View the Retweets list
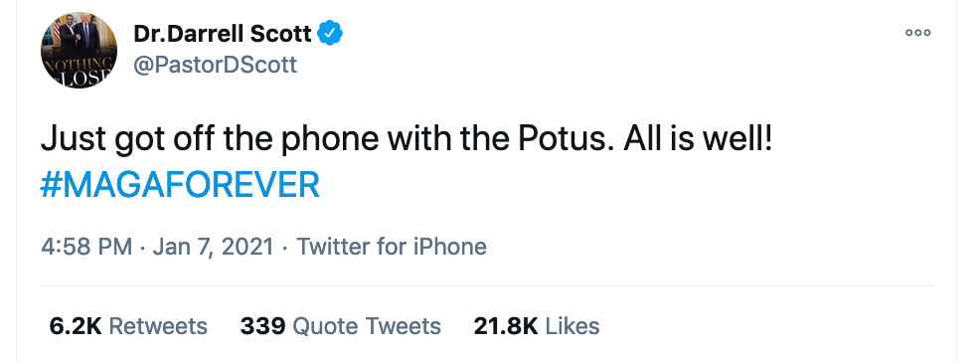Screen dimensions: 980x362 [127, 326]
